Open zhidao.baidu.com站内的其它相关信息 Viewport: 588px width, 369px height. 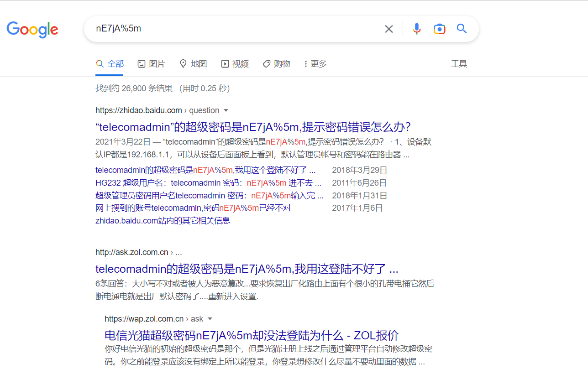(163, 220)
